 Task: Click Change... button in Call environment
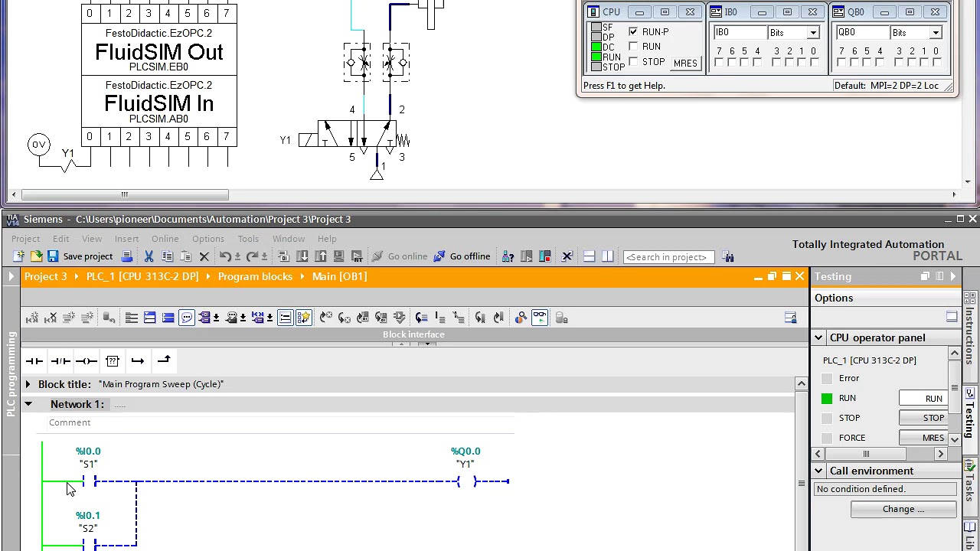(x=903, y=509)
